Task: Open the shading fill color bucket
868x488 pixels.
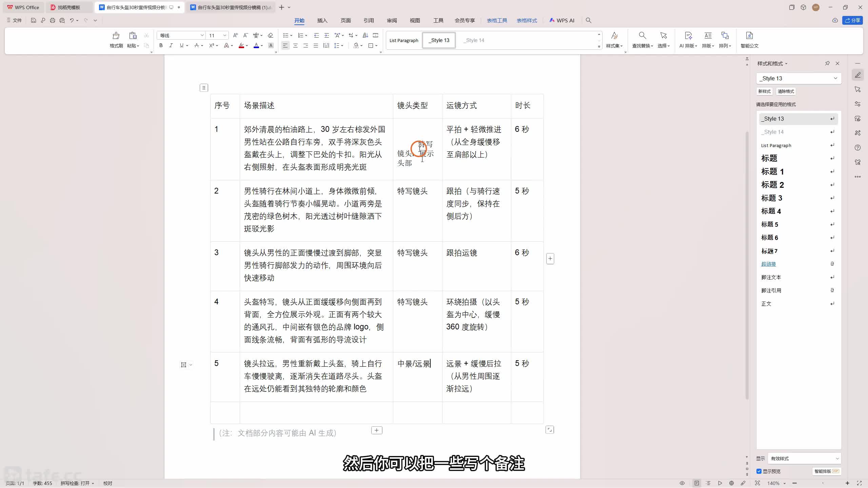Action: [x=356, y=45]
